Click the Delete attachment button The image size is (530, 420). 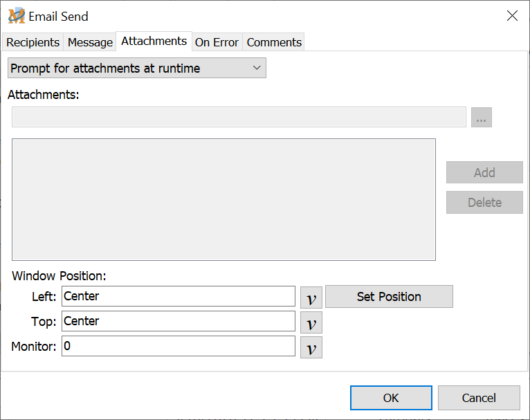(484, 203)
